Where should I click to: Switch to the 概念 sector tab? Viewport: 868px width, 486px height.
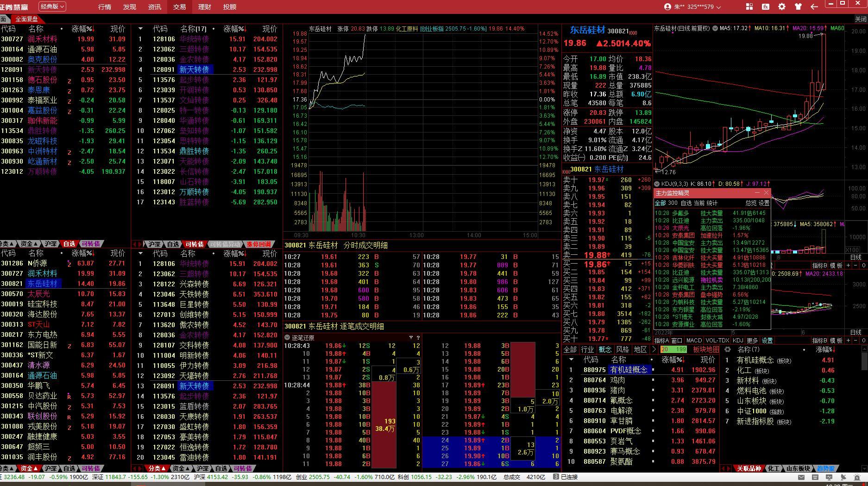(x=605, y=349)
